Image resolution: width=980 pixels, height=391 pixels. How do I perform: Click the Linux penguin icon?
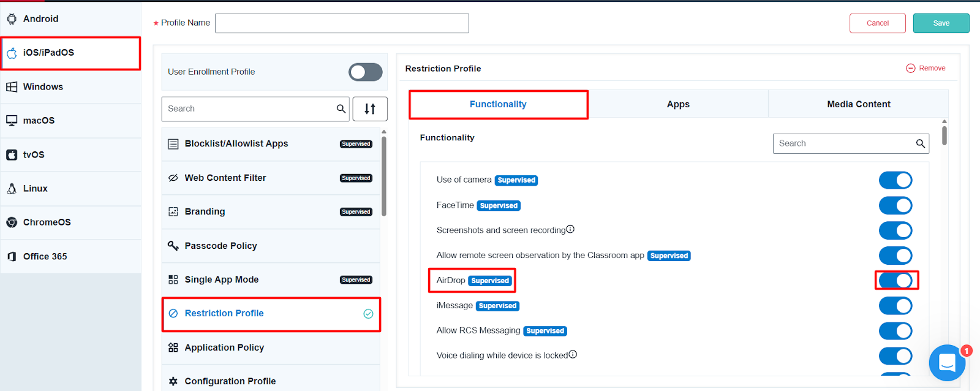(12, 189)
